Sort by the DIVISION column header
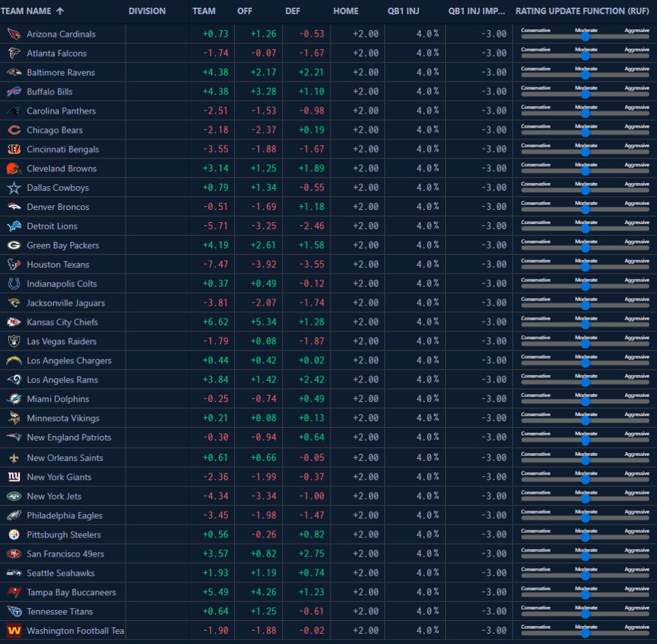The image size is (657, 644). point(147,11)
